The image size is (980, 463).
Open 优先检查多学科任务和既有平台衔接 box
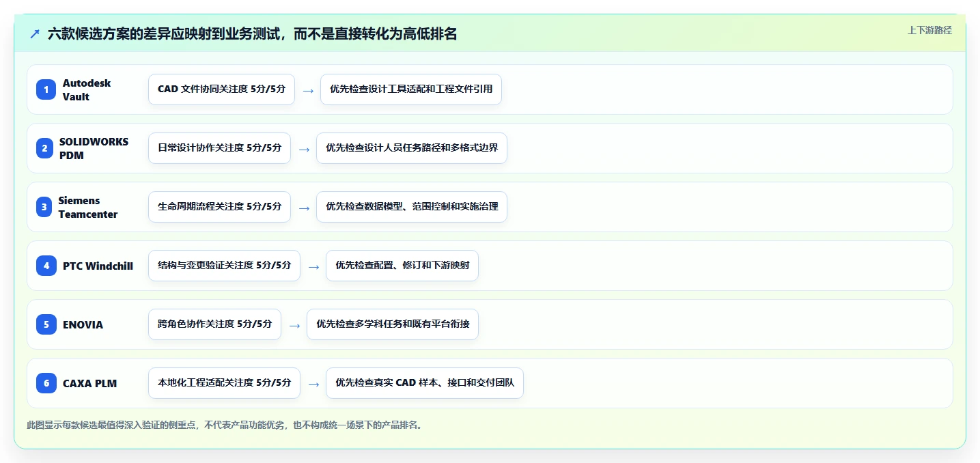point(393,324)
